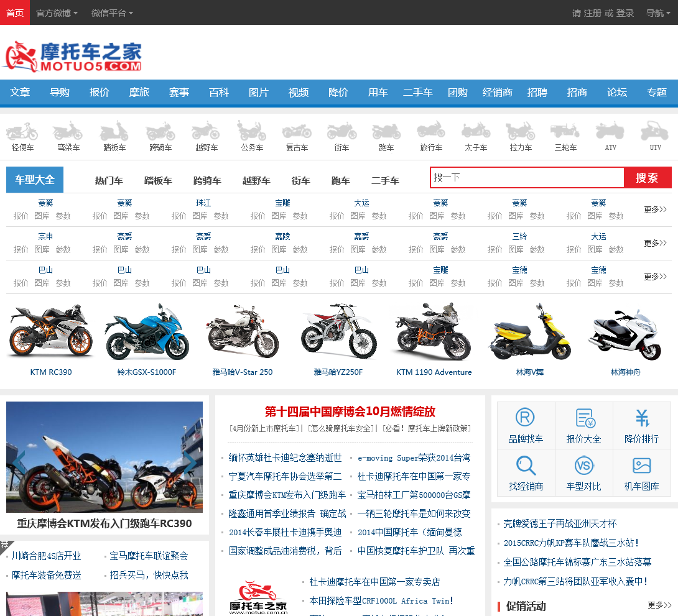The width and height of the screenshot is (678, 616).
Task: Select the 弯梁车 motorcycle type icon
Action: point(68,131)
